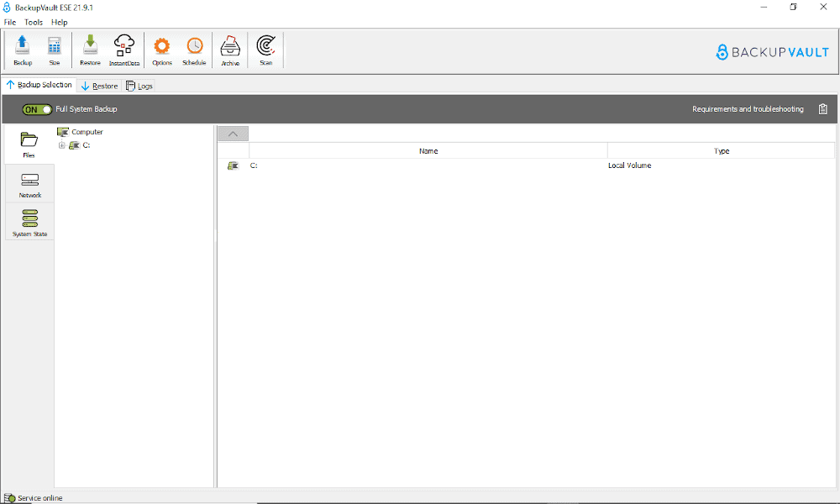Switch to the Logs tab
Image resolution: width=840 pixels, height=504 pixels.
point(139,86)
